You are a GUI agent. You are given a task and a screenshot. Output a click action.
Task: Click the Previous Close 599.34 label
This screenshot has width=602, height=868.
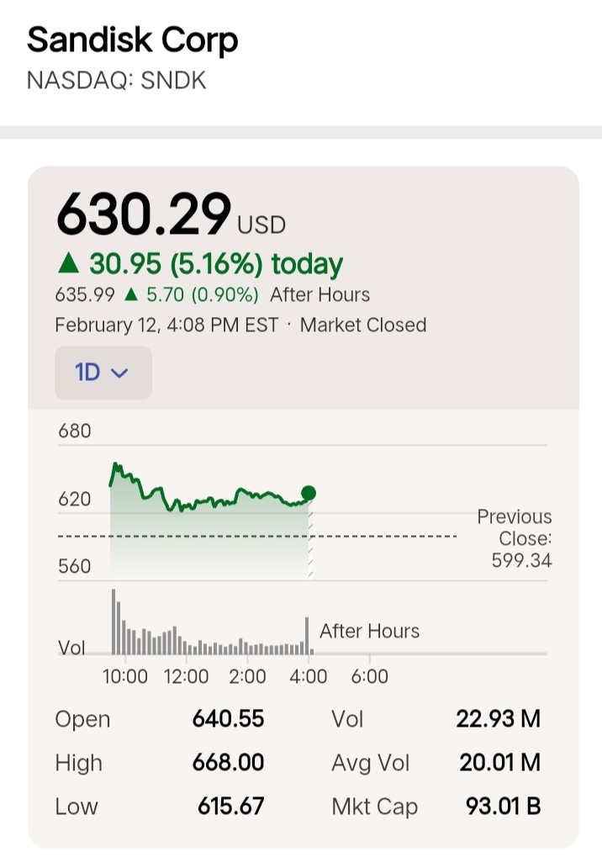pos(515,538)
